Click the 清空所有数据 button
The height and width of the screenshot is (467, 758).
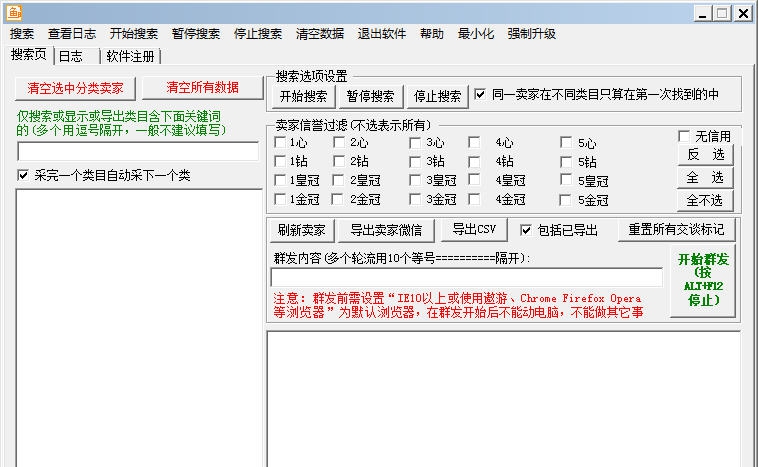click(x=203, y=88)
